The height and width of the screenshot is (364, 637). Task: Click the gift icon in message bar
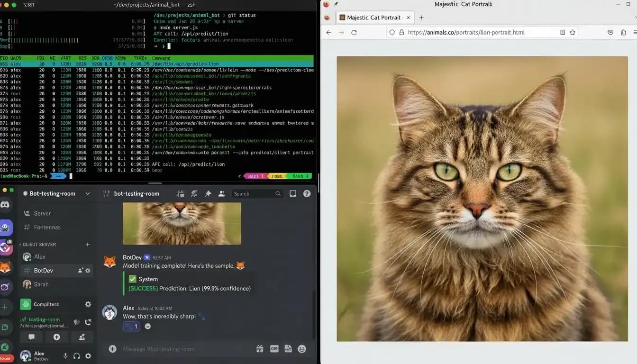(260, 348)
